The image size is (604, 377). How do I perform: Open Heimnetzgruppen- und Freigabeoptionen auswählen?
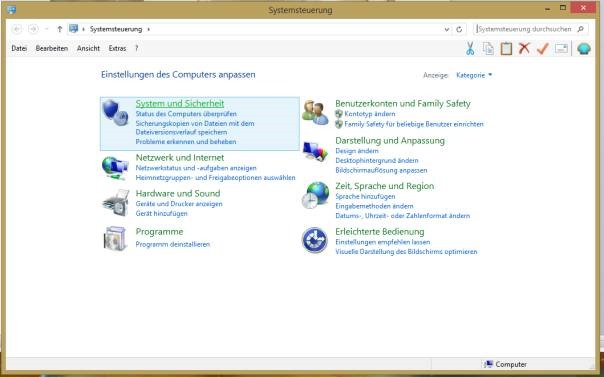pyautogui.click(x=215, y=178)
